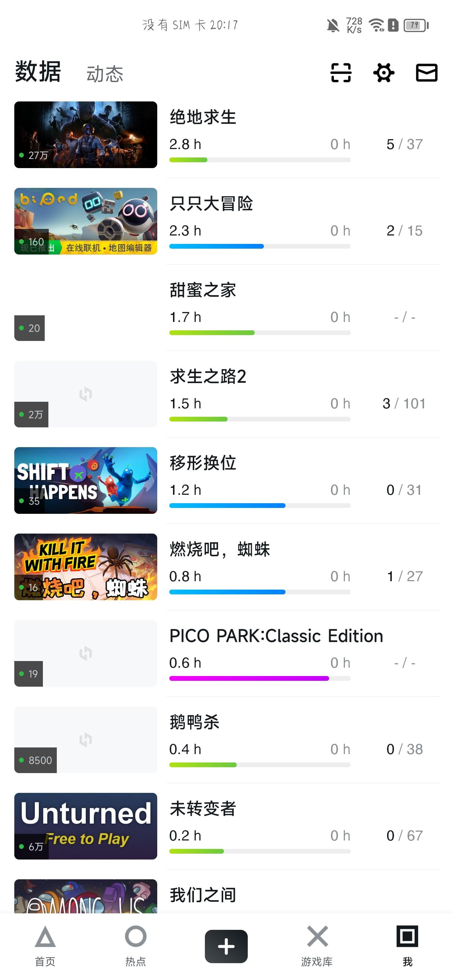Select the 数据 tab
The width and height of the screenshot is (453, 980).
coord(38,71)
